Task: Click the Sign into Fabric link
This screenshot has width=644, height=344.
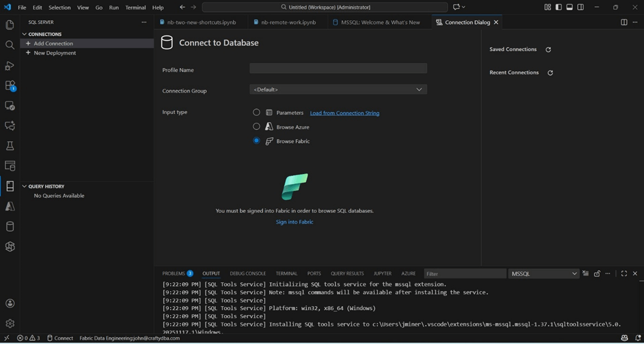Action: (x=294, y=222)
